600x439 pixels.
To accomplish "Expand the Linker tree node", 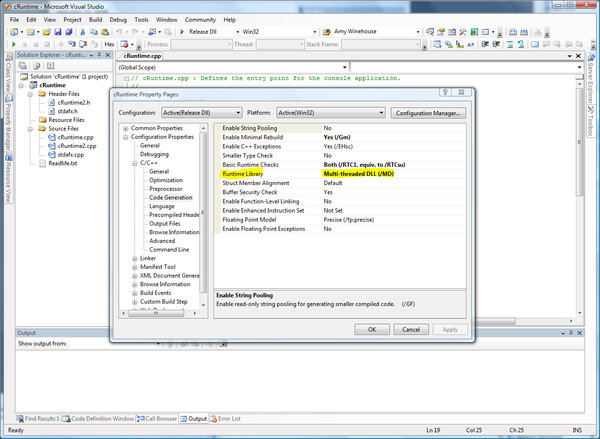I will click(x=135, y=259).
